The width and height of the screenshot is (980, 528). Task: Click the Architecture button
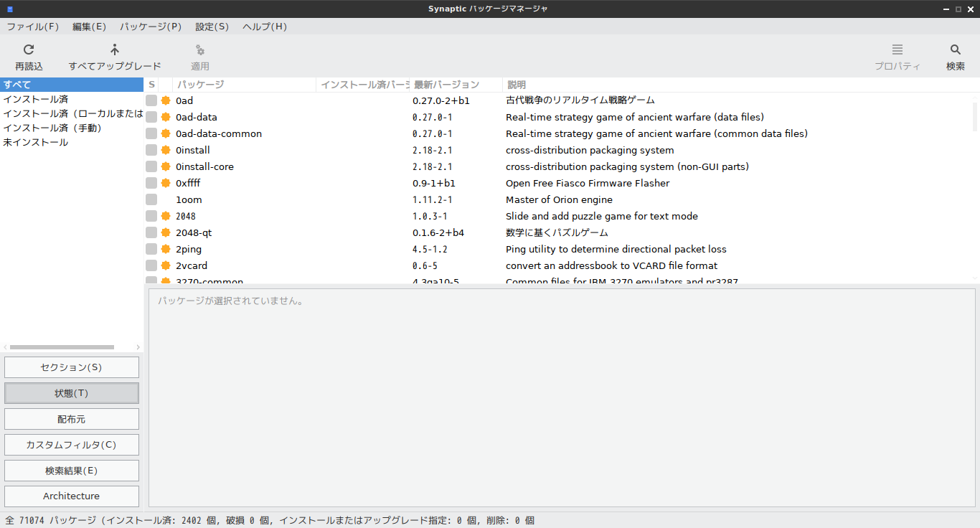click(71, 496)
